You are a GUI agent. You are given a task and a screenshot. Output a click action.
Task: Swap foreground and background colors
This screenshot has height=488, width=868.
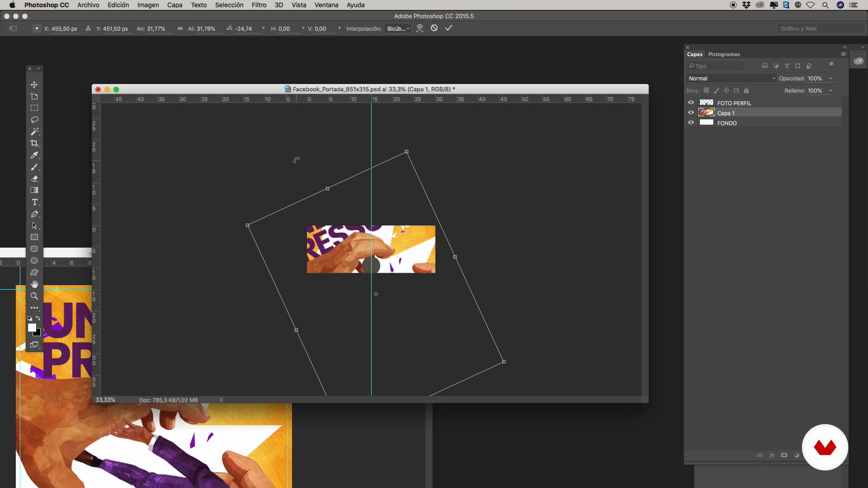(x=38, y=318)
